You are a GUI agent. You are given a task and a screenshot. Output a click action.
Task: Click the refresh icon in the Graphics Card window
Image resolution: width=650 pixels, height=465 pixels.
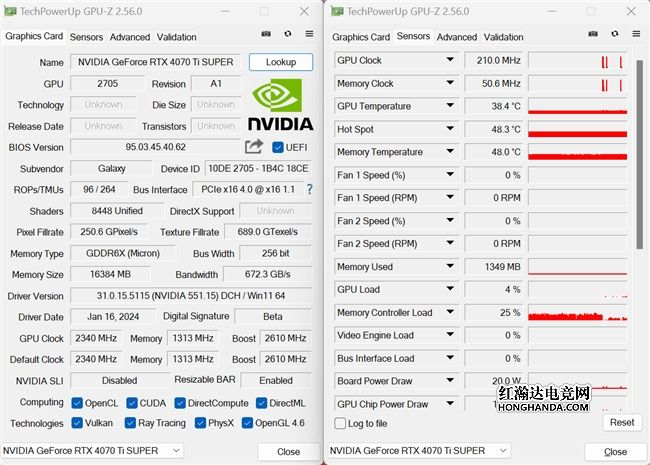point(288,34)
